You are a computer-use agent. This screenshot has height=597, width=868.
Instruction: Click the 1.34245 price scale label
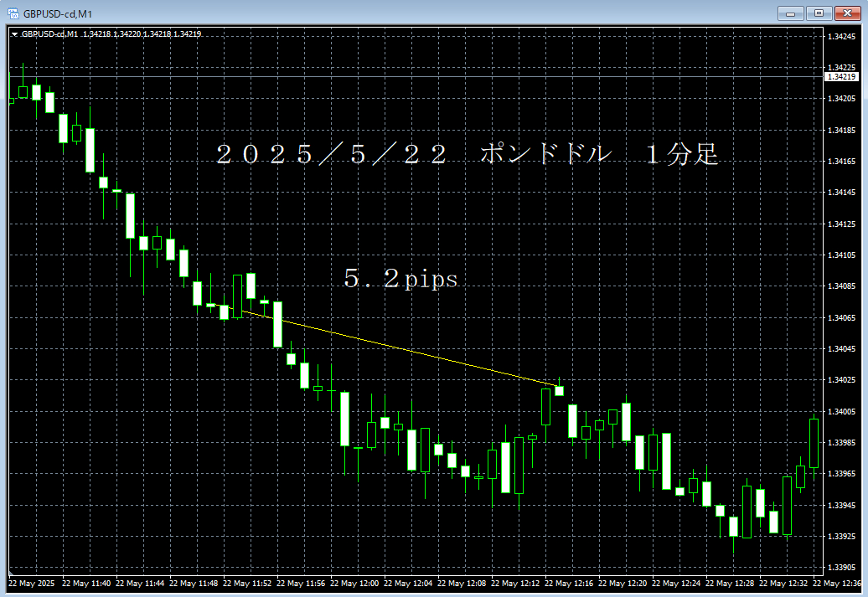[x=841, y=37]
